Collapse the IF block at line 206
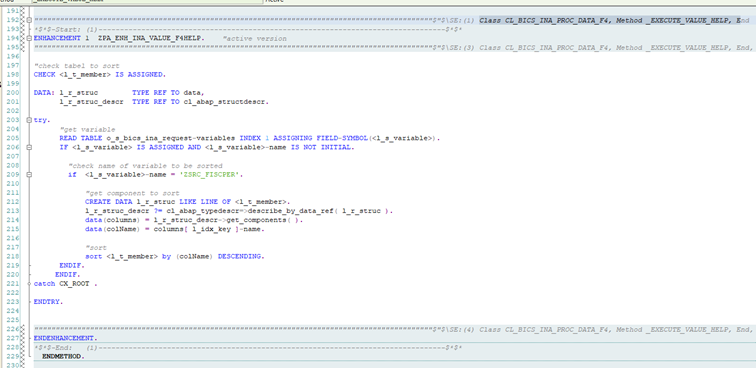 point(29,147)
